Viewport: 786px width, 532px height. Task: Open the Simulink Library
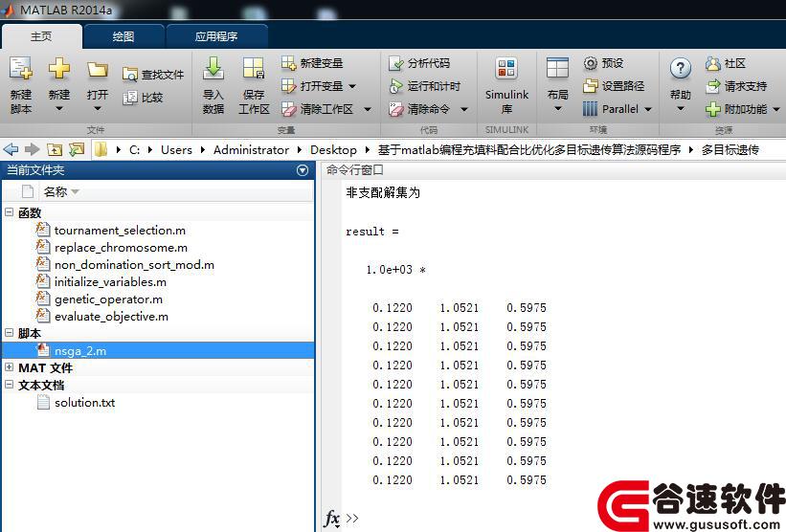506,85
